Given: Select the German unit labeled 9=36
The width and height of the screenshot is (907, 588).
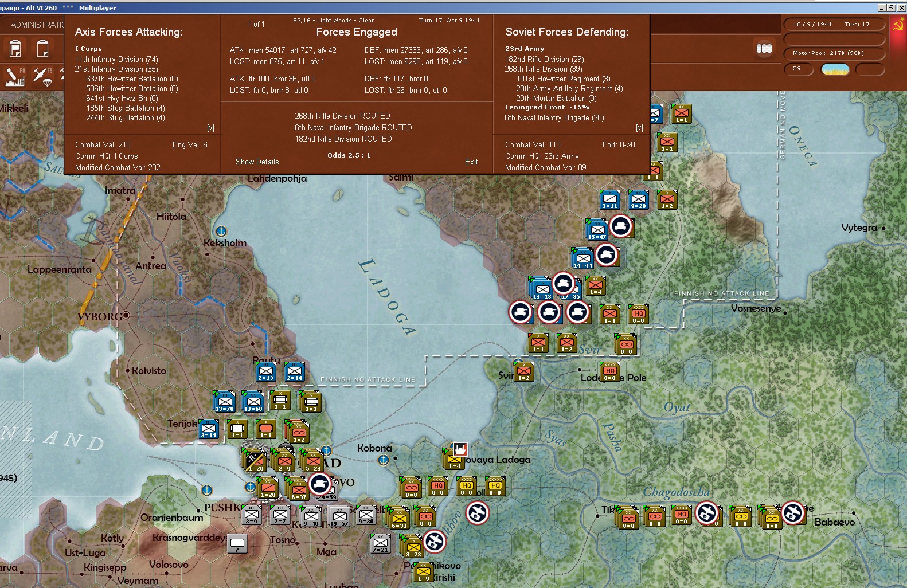Looking at the screenshot, I should [366, 514].
